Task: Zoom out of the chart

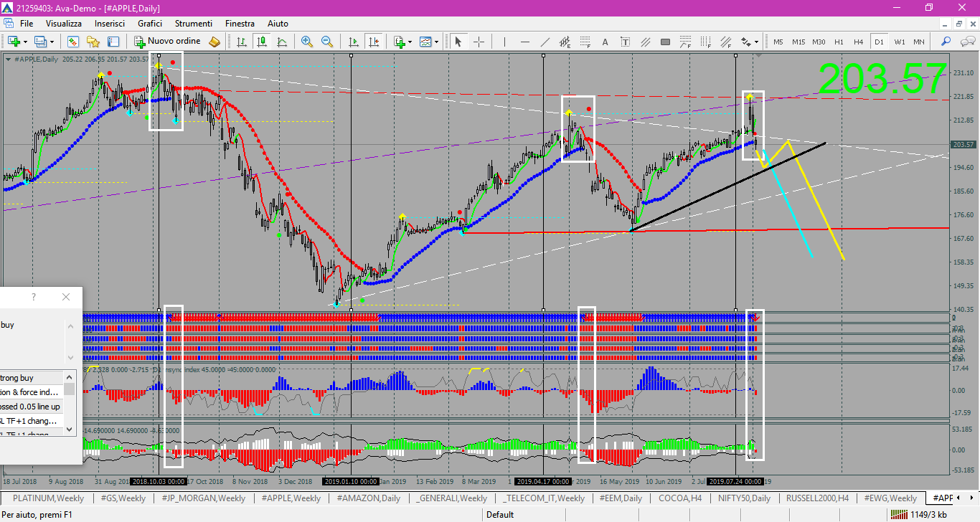Action: 327,41
